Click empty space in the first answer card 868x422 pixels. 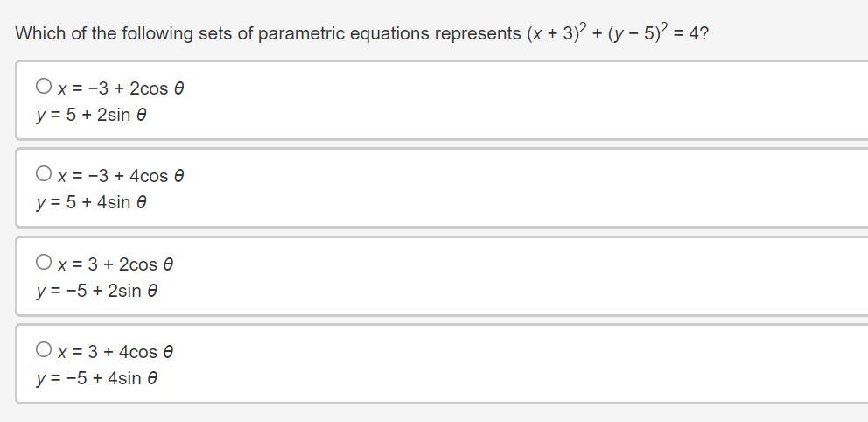pos(525,101)
